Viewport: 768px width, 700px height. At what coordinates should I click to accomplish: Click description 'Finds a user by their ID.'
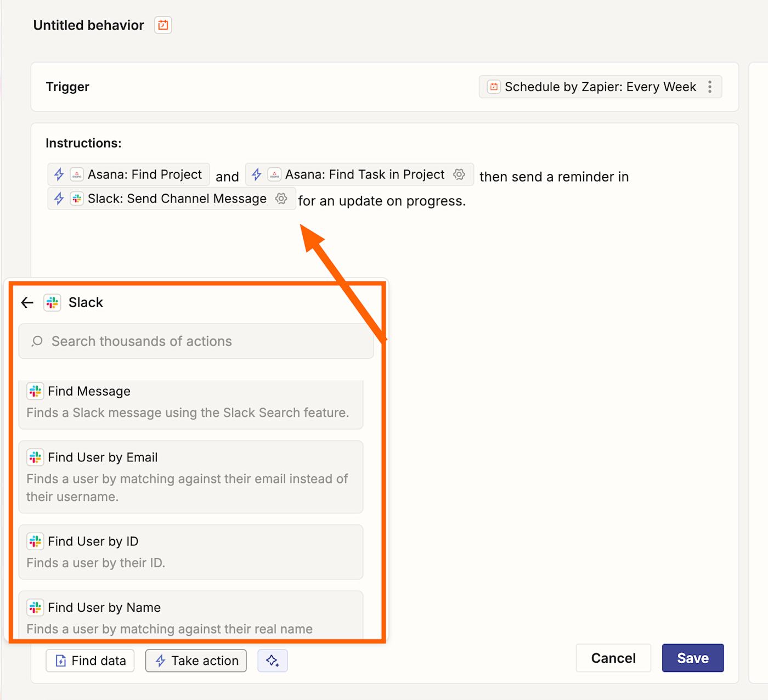[x=96, y=563]
